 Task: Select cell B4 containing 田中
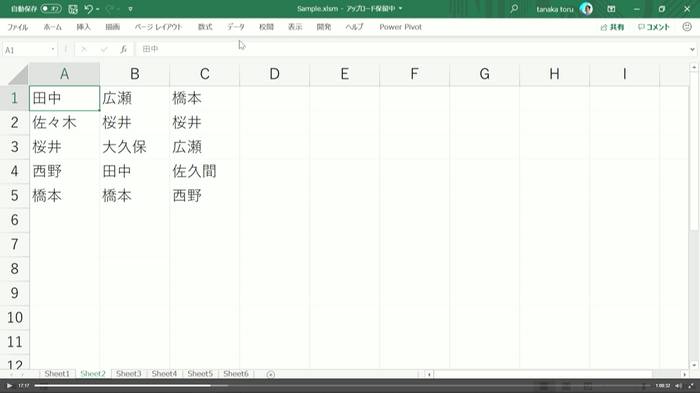(134, 171)
